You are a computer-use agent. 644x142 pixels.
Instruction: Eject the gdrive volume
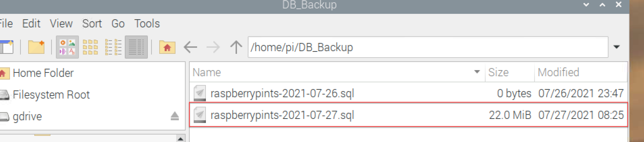pos(175,116)
